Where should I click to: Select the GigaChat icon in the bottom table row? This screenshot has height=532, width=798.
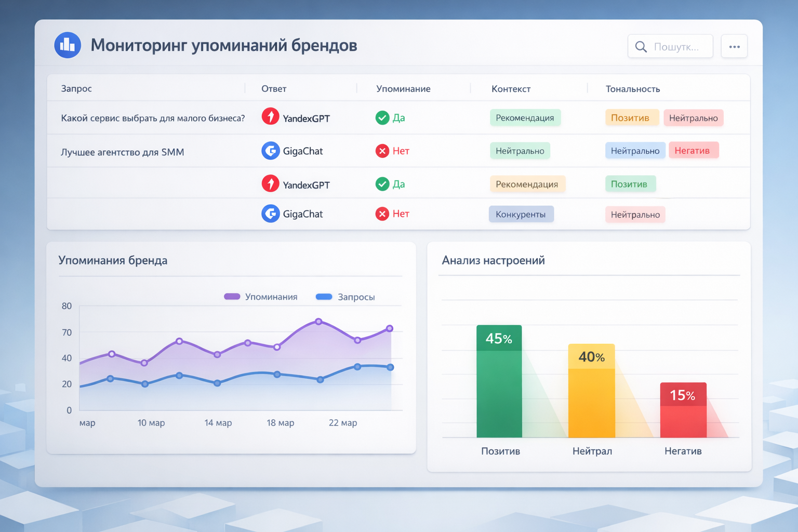pyautogui.click(x=271, y=214)
